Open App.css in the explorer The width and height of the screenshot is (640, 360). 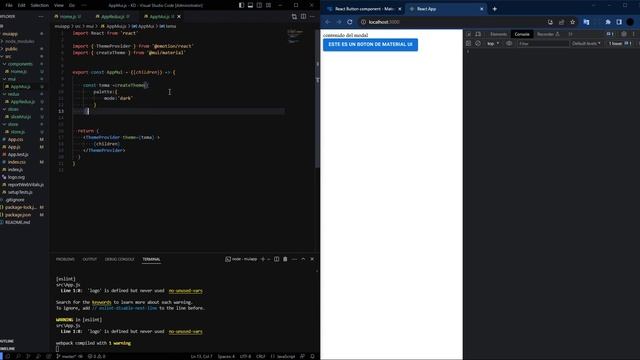click(x=16, y=140)
